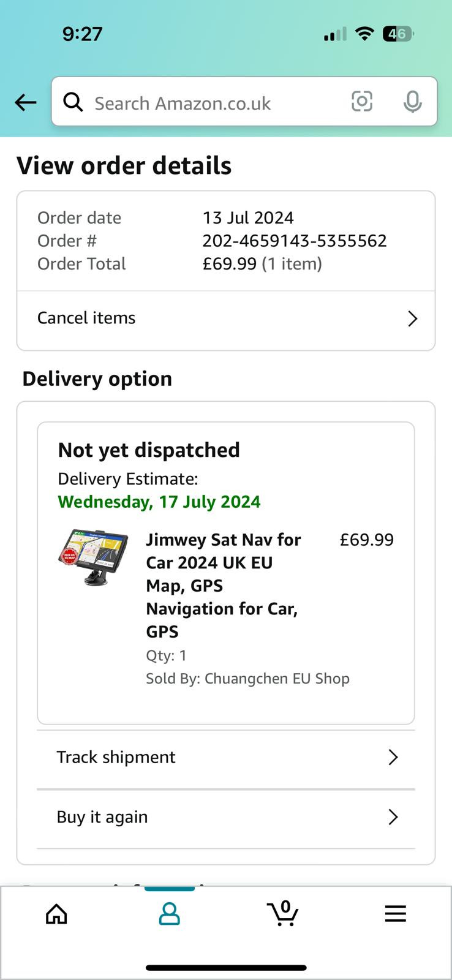Screen dimensions: 452x980
Task: Tap the search magnifier icon
Action: 73,102
